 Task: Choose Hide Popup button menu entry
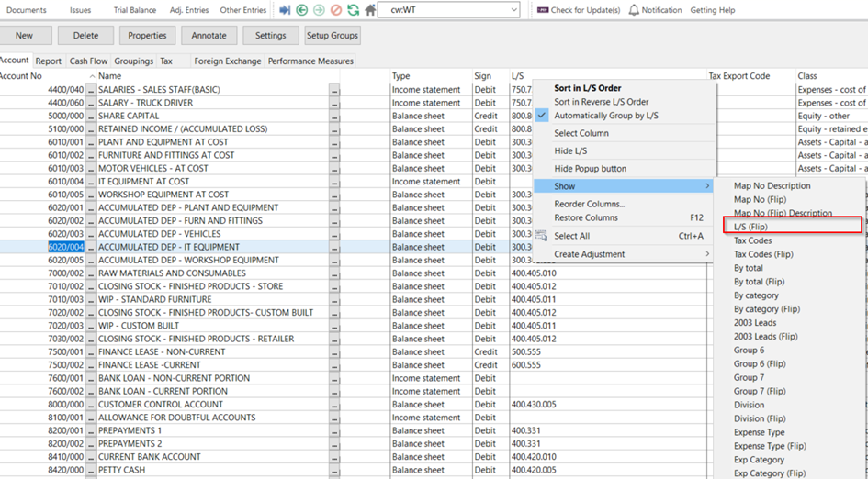tap(590, 169)
